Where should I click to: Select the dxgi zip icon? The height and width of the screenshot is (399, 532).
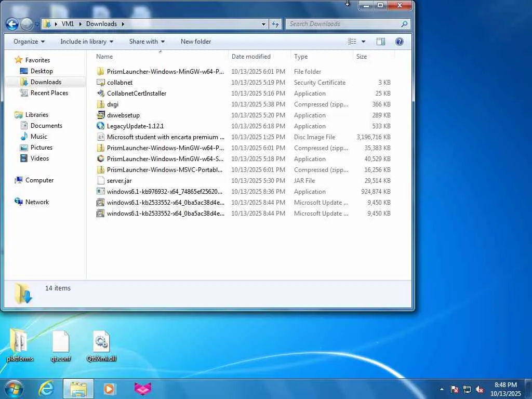(x=100, y=104)
